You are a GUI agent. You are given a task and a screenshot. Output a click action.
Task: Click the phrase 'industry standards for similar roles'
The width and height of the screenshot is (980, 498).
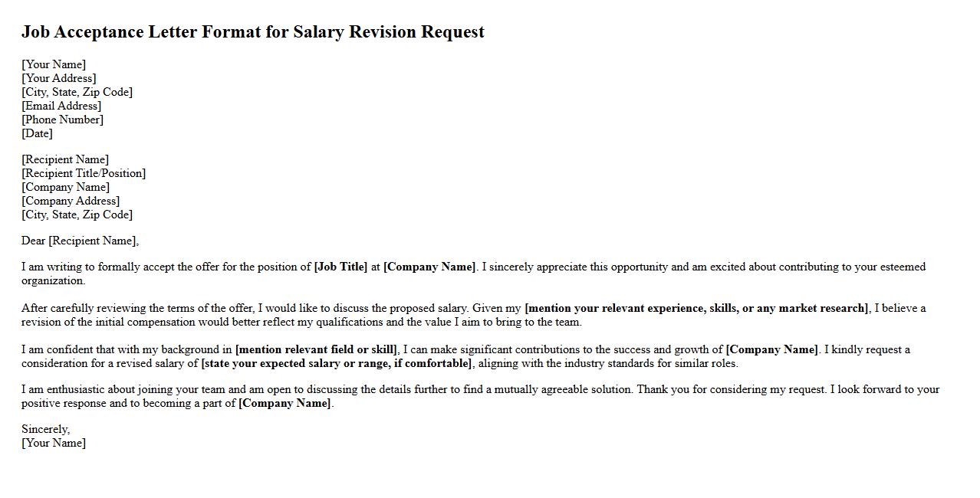pos(646,363)
